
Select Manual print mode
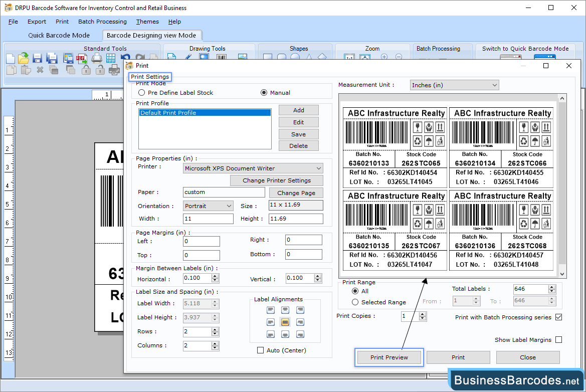[x=264, y=93]
